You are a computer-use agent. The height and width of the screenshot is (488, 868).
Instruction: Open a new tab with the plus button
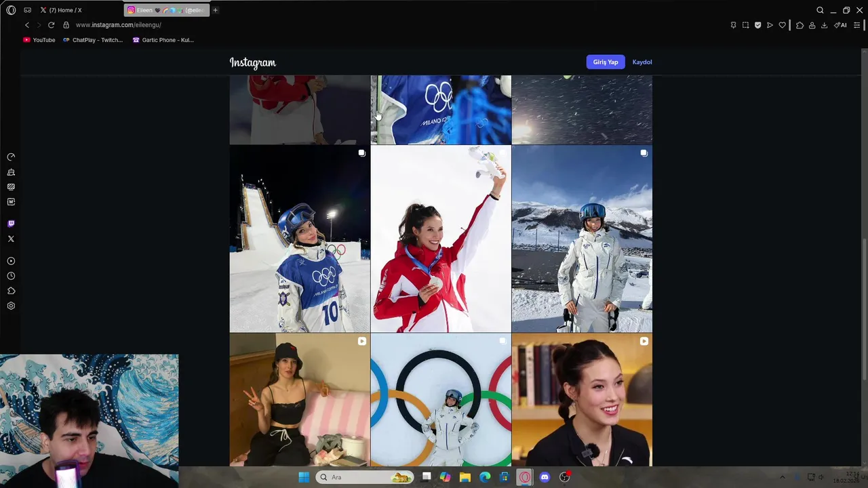coord(216,10)
